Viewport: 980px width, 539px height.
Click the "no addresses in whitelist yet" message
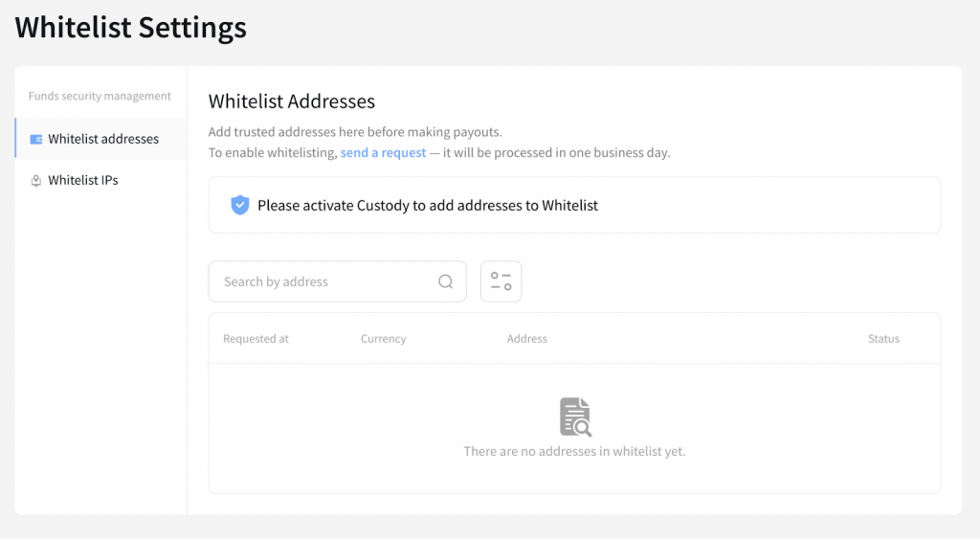[574, 451]
